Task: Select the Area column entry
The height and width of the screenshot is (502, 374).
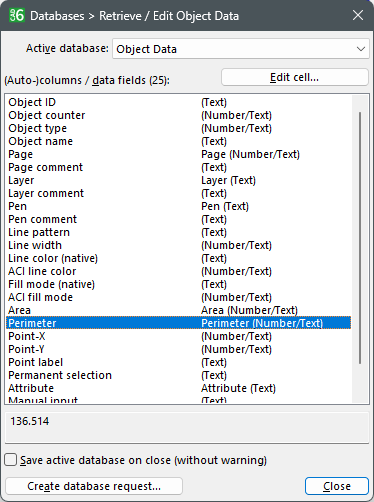Action: point(179,310)
